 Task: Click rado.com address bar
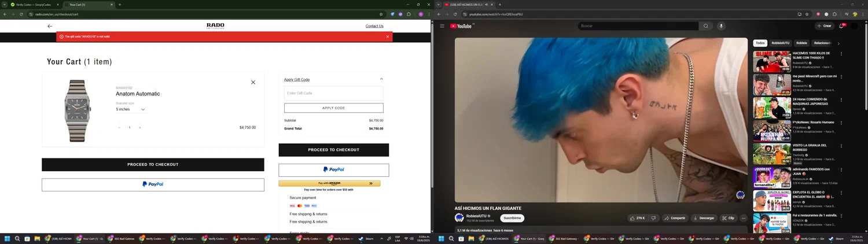[x=203, y=14]
